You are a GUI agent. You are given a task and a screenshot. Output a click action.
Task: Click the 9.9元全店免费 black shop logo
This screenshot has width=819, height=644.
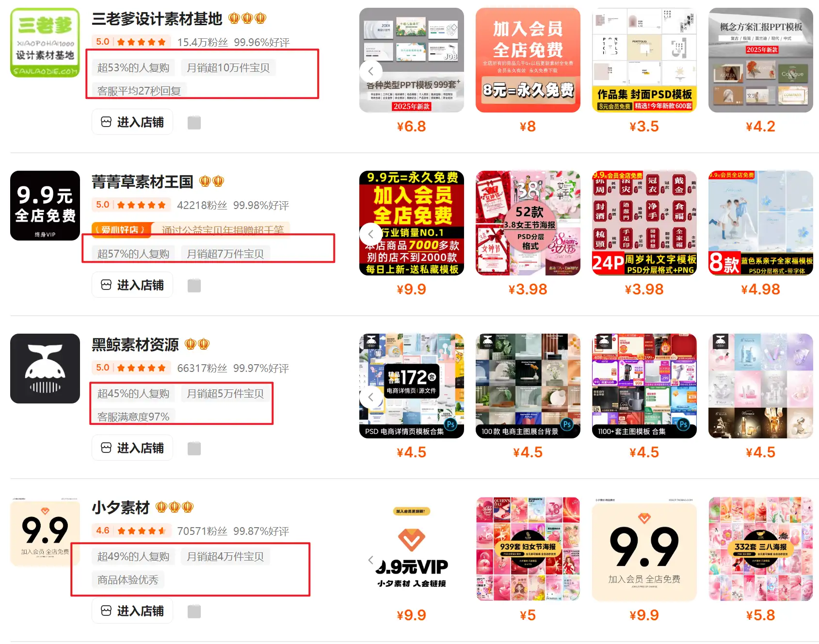[45, 206]
